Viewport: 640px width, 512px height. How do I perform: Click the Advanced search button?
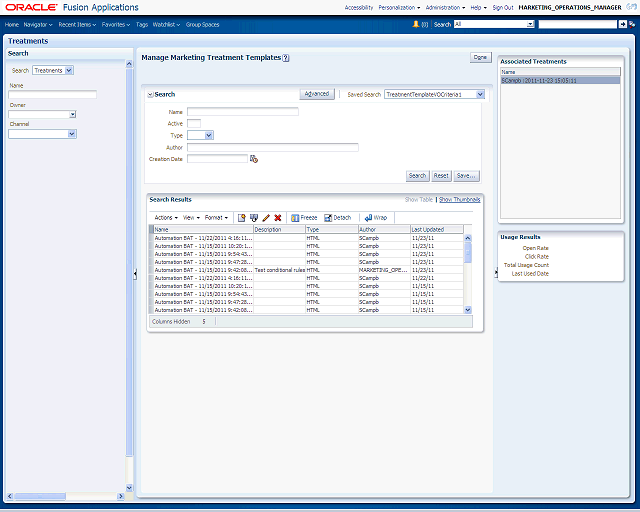317,94
